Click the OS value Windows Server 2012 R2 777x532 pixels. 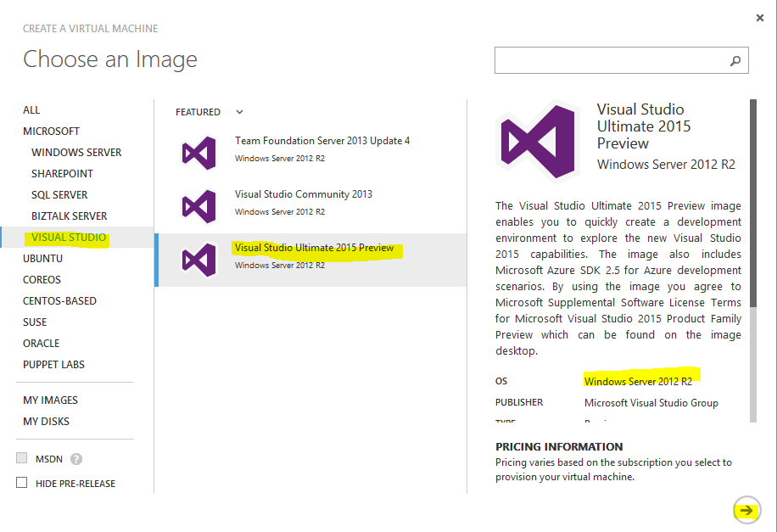pyautogui.click(x=638, y=382)
